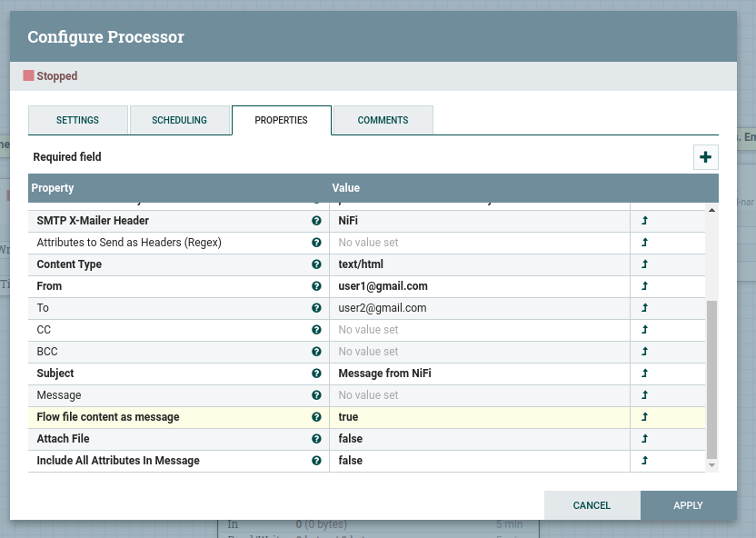756x538 pixels.
Task: Click the help icon on CC row
Action: point(316,330)
